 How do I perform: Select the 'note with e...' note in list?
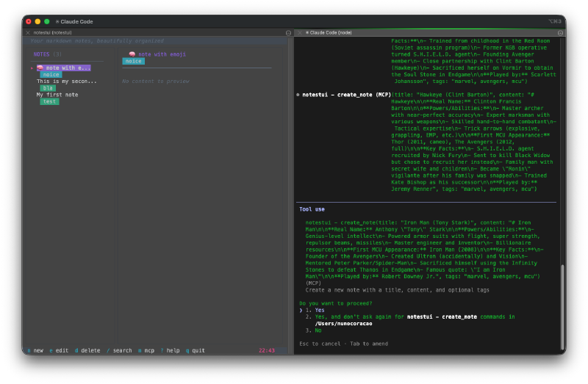pyautogui.click(x=64, y=68)
